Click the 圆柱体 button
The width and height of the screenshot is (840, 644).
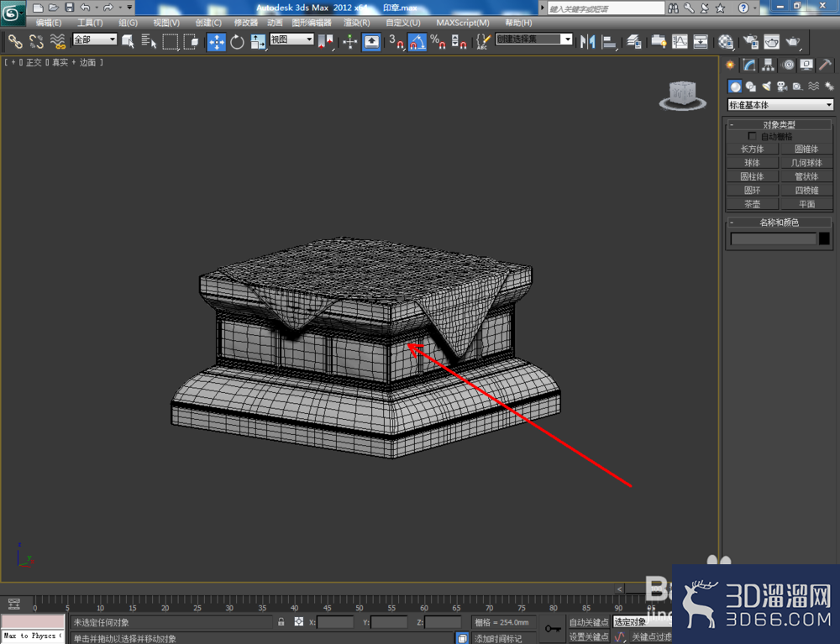pyautogui.click(x=752, y=176)
